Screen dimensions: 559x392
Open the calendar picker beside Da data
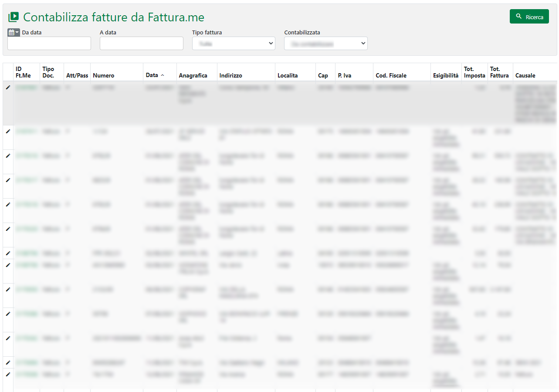point(14,33)
